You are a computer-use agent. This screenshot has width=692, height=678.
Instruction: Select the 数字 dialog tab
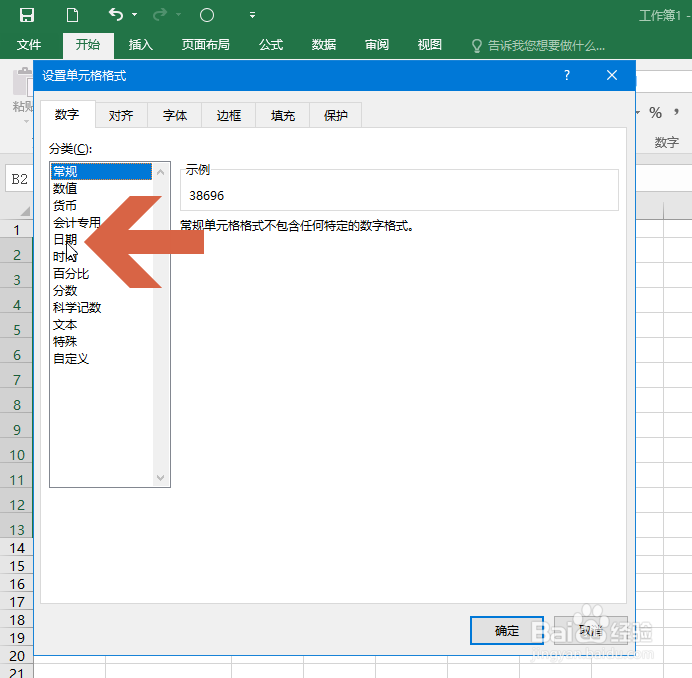67,115
